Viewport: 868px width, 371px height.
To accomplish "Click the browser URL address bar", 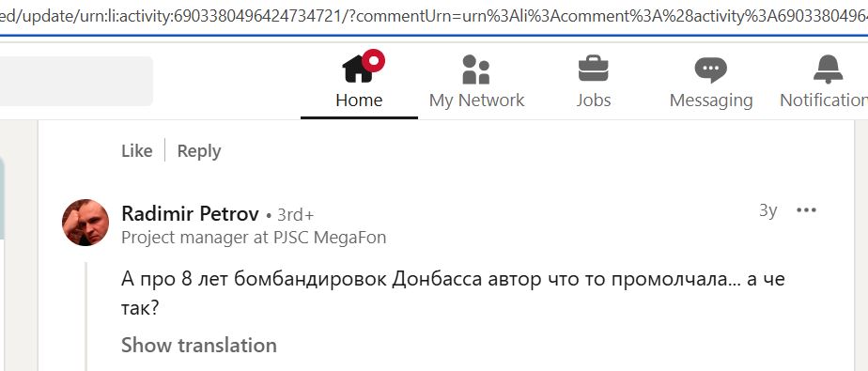I will [434, 17].
